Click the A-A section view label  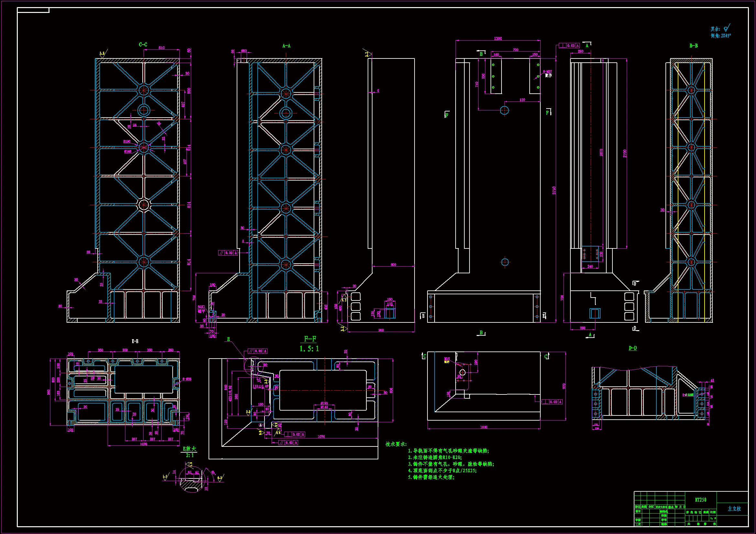click(x=286, y=46)
